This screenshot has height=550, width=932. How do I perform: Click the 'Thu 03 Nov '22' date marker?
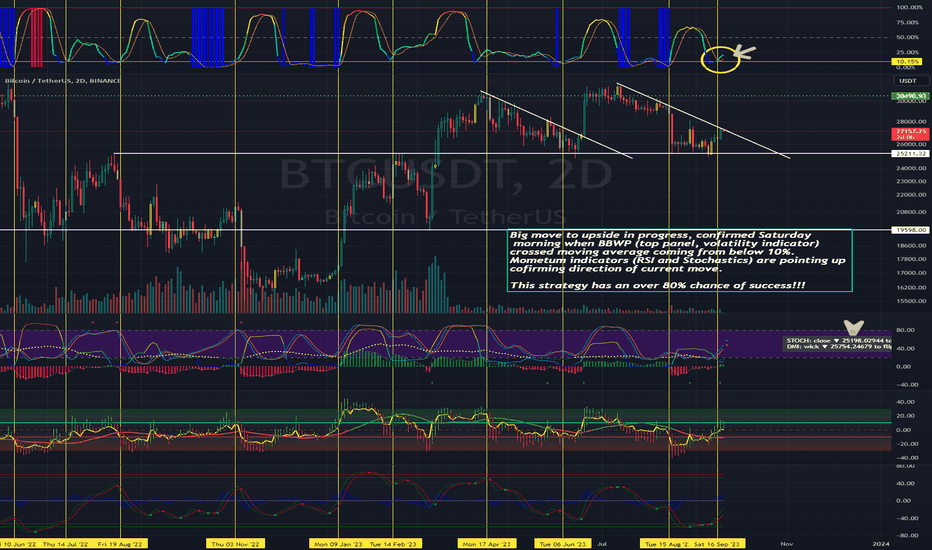[235, 544]
